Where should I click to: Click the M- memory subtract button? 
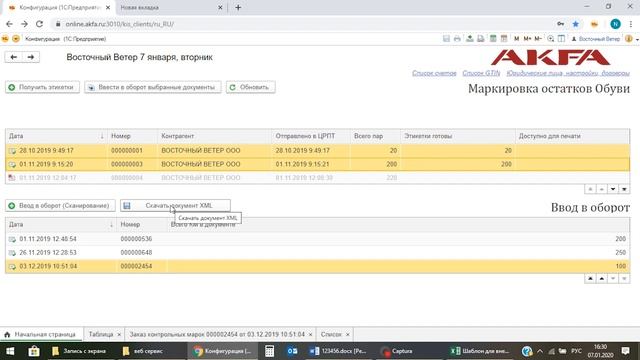(538, 39)
